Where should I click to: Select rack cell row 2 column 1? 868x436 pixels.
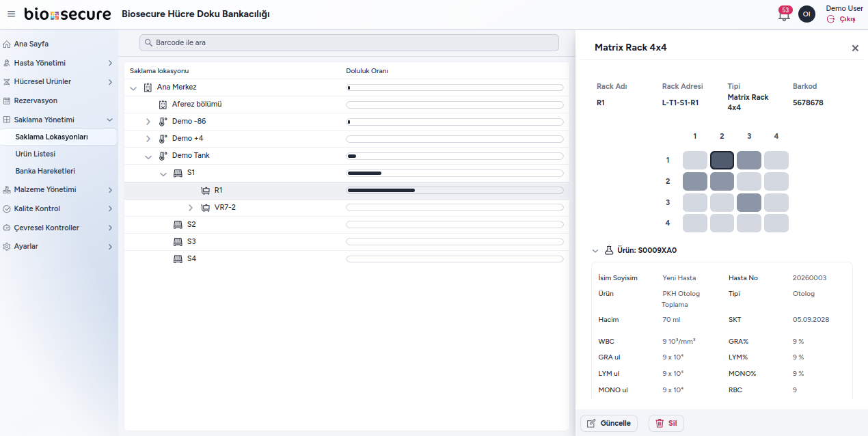click(x=695, y=182)
